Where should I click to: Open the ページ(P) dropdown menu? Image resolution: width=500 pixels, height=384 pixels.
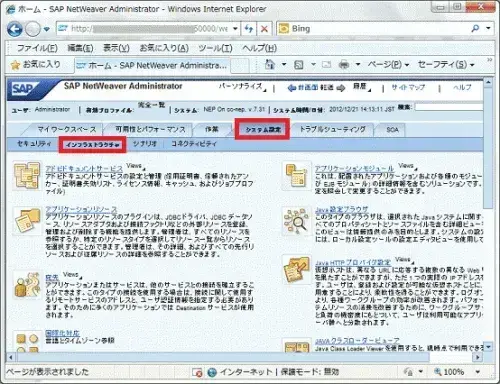[x=388, y=65]
